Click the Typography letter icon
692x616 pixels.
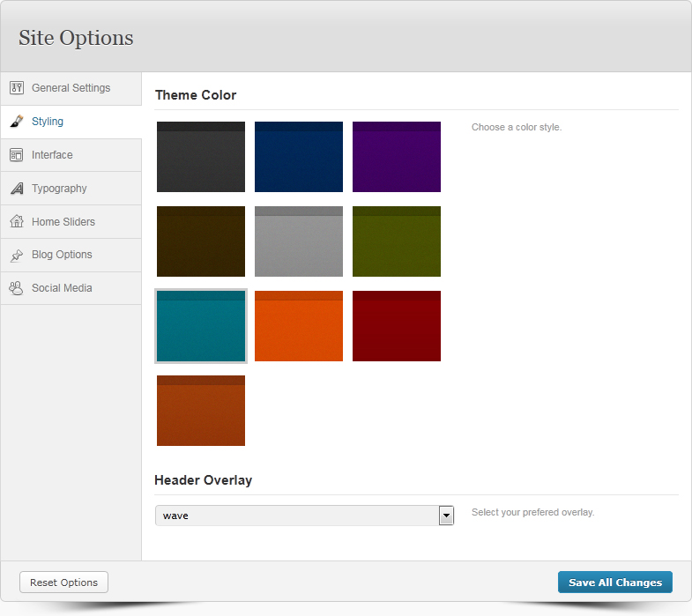(16, 189)
